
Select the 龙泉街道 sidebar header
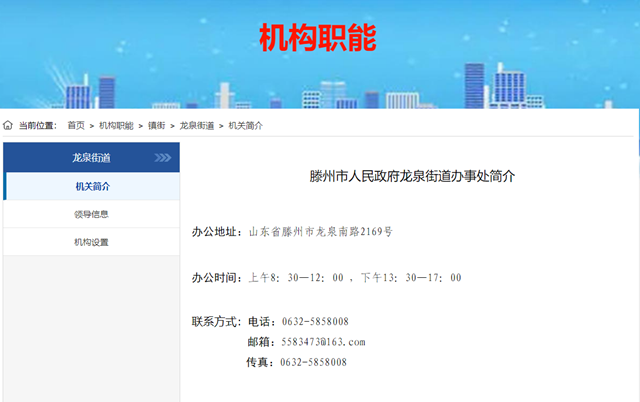91,158
